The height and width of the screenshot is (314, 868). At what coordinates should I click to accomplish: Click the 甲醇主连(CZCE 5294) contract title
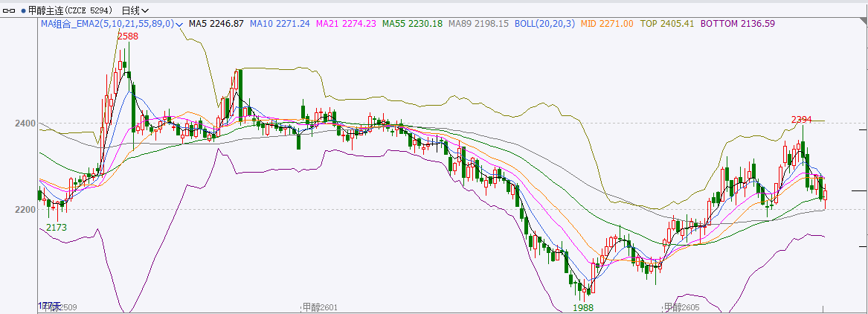click(x=71, y=10)
